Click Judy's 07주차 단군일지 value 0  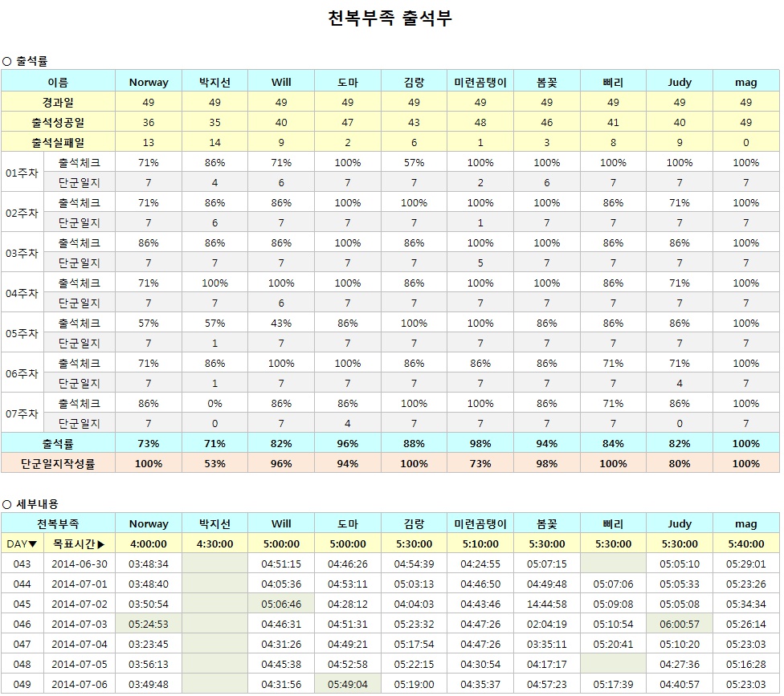pyautogui.click(x=680, y=423)
